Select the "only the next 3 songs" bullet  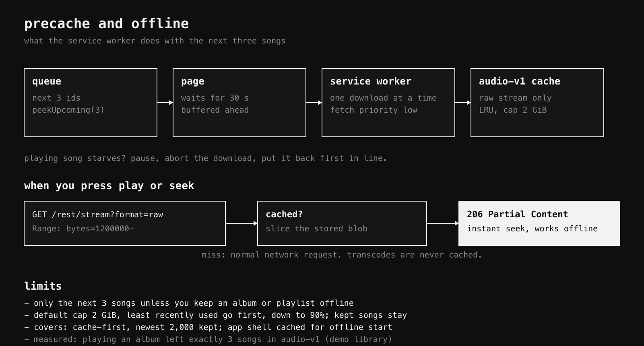(x=189, y=303)
